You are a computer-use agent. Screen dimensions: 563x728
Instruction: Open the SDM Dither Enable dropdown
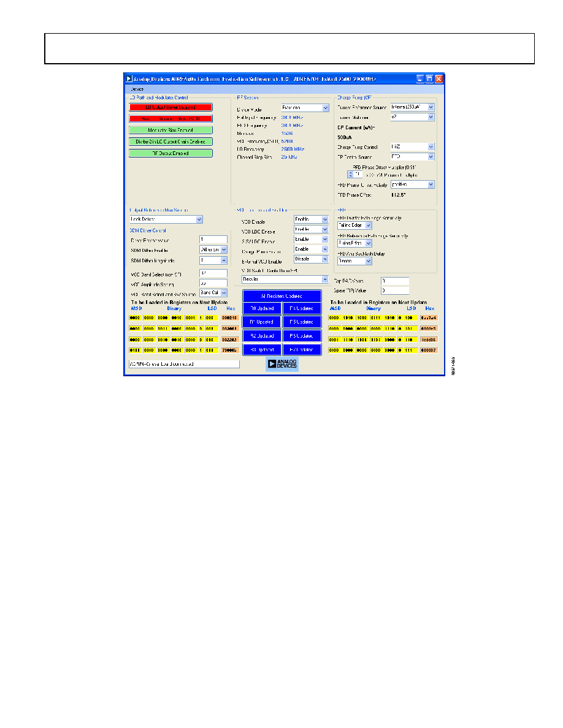[x=213, y=250]
